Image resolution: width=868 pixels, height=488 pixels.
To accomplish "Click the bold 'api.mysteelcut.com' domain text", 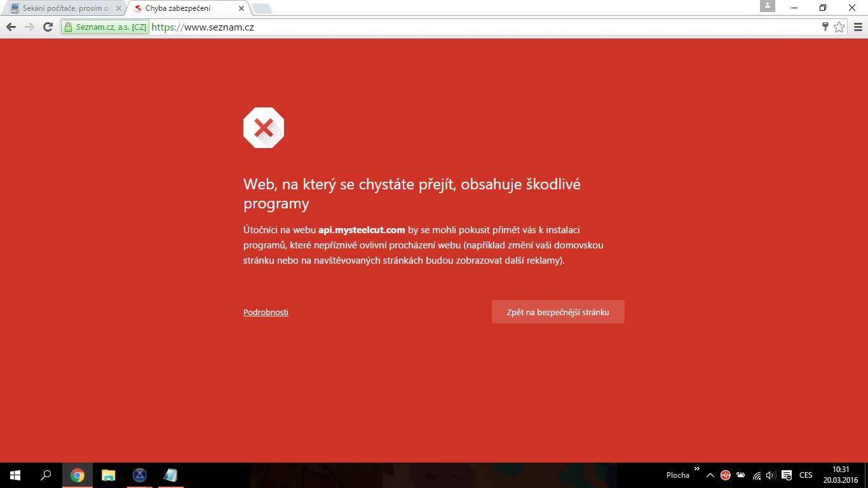I will point(362,230).
